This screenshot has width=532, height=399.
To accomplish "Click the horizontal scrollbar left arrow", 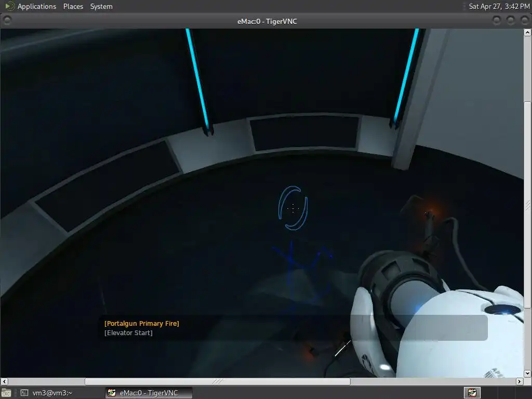I will pos(4,381).
